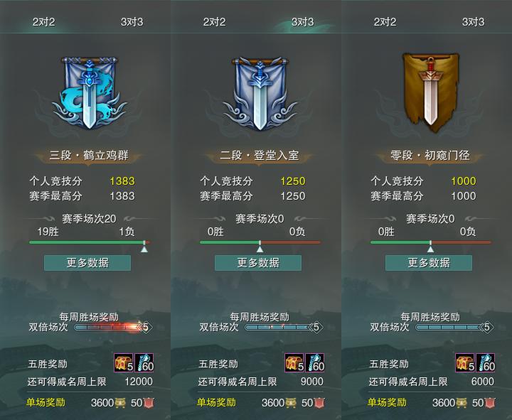Open the highlighted 3对3 tab in middle panel

(x=303, y=22)
